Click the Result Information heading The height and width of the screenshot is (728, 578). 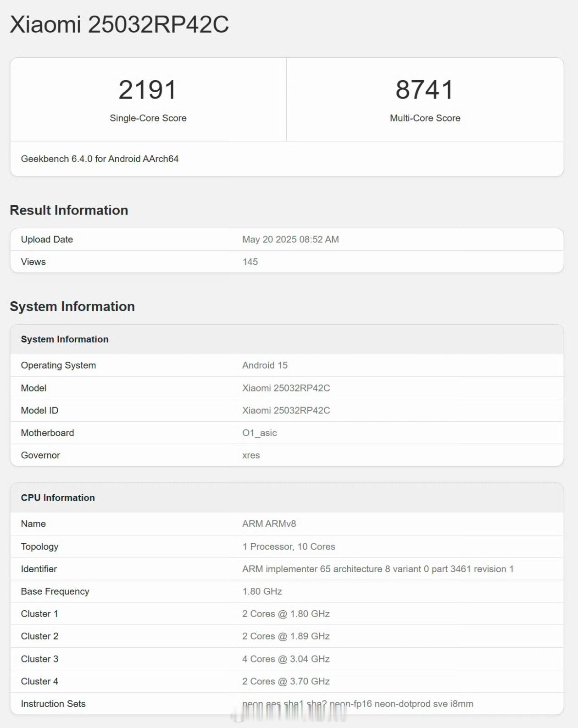tap(69, 210)
